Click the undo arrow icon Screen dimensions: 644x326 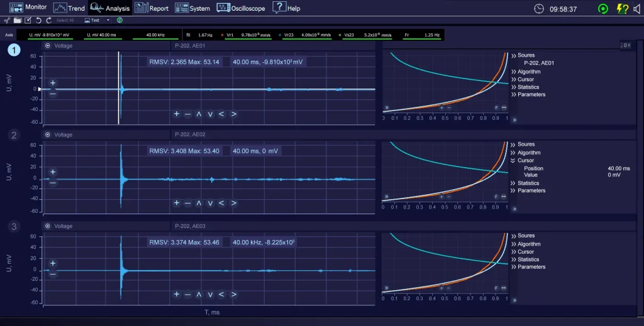pyautogui.click(x=38, y=20)
